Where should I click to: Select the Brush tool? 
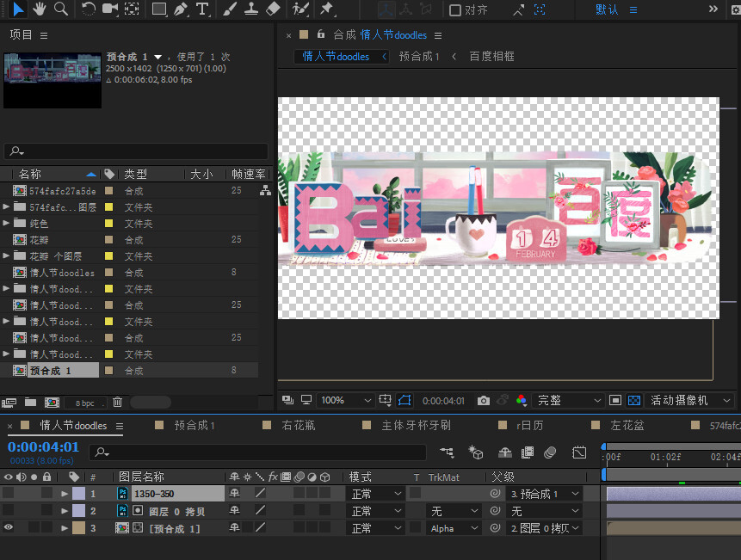[x=230, y=9]
